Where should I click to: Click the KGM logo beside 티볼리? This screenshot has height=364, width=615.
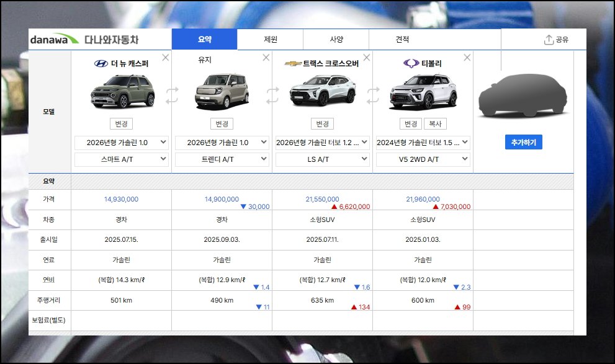[411, 63]
